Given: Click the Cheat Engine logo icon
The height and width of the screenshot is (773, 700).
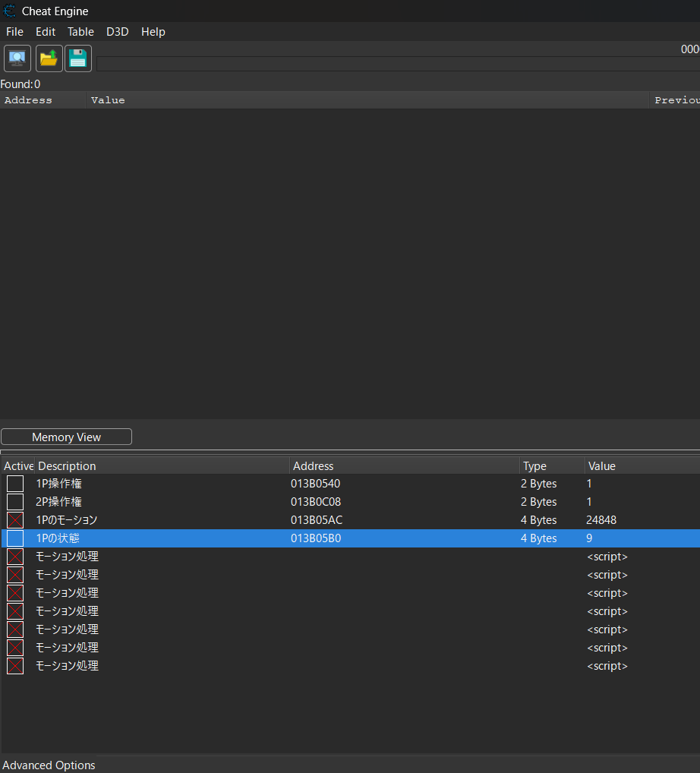Looking at the screenshot, I should (x=9, y=11).
